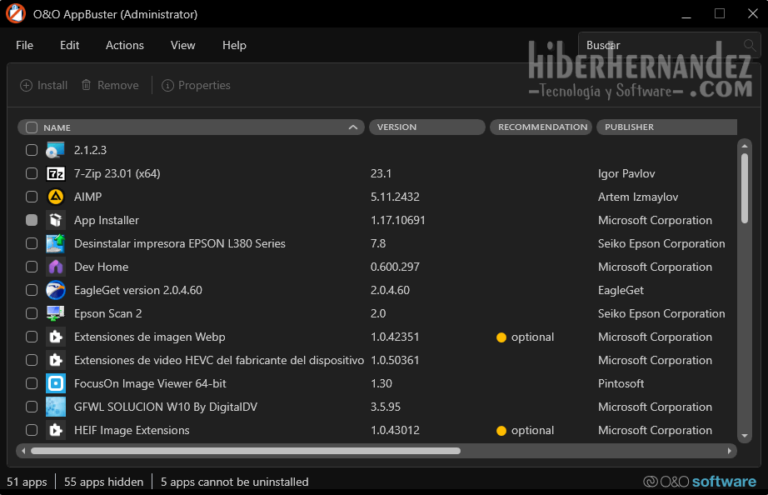Tick the select-all checkbox in Name header
The width and height of the screenshot is (768, 495).
(32, 127)
